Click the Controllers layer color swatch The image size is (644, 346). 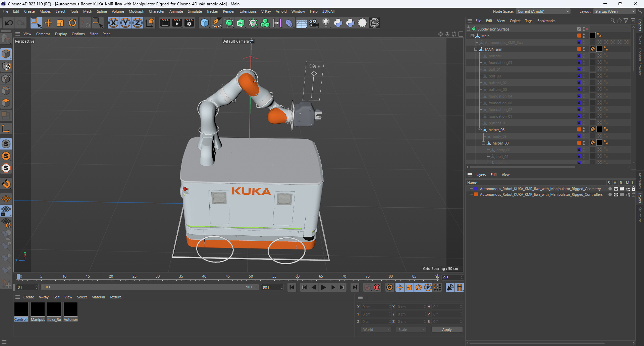[x=476, y=194]
